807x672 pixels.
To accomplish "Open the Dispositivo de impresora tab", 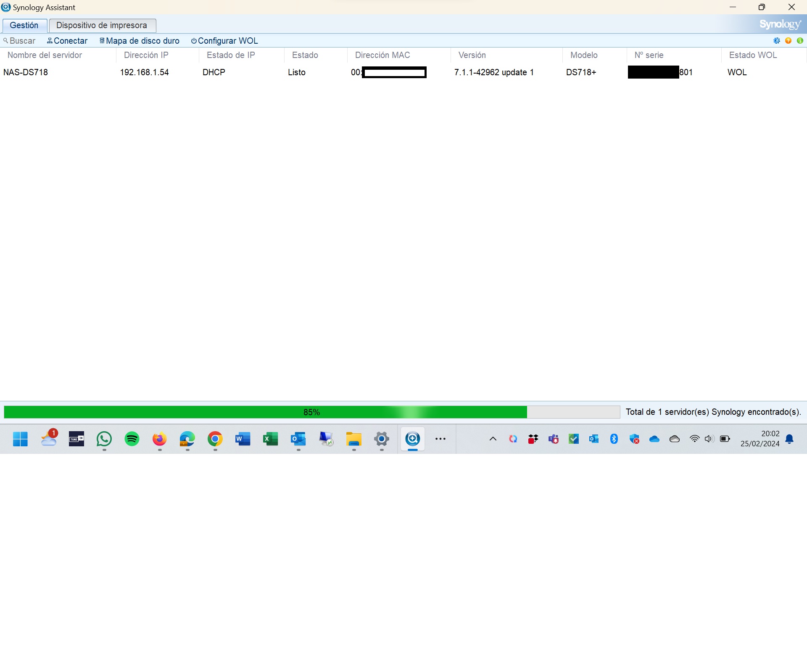I will [x=102, y=25].
